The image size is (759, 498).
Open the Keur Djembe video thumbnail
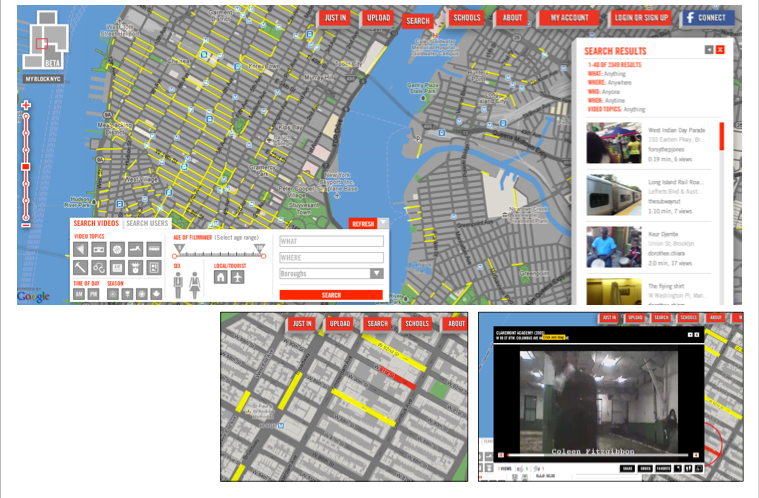coord(614,247)
